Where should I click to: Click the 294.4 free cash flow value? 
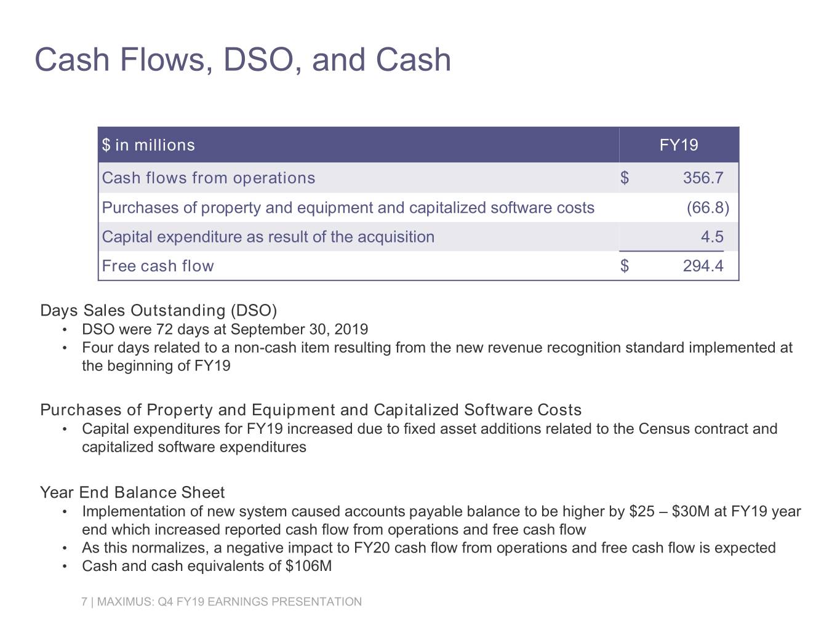click(703, 266)
